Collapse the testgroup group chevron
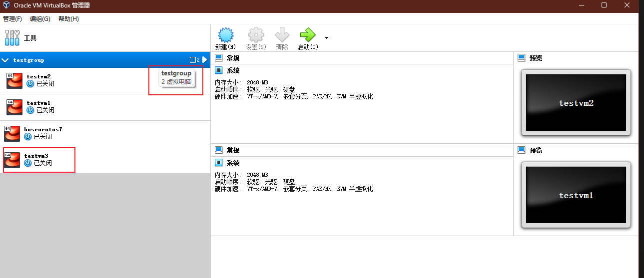 (x=5, y=60)
